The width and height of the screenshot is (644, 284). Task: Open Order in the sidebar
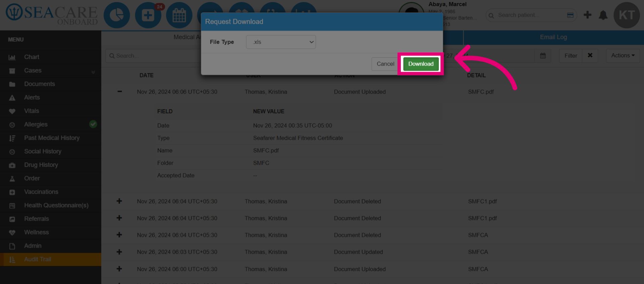tap(32, 179)
